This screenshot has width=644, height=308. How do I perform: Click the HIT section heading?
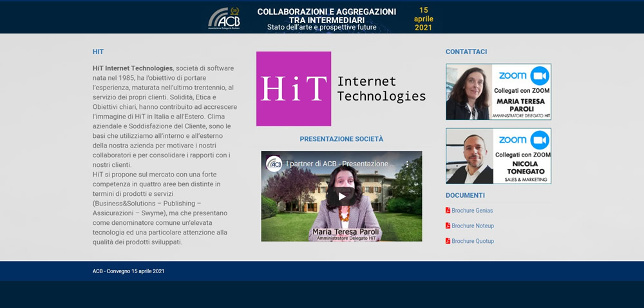coord(98,52)
